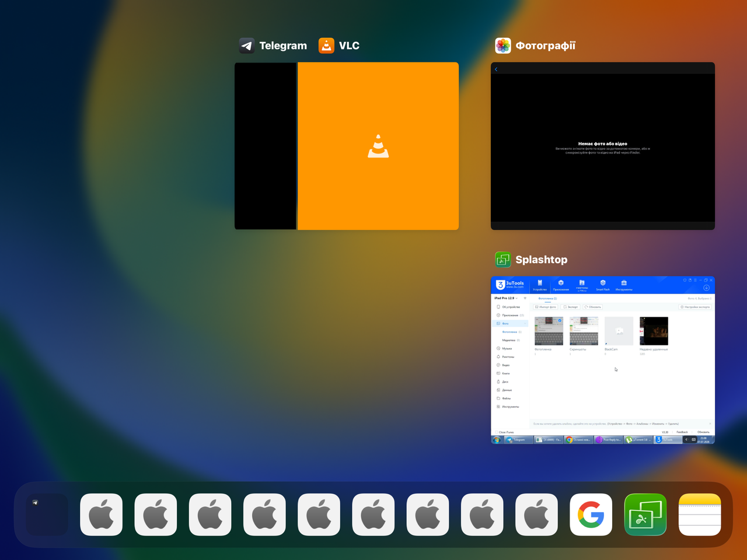Tap the Splashtop icon above its card
Viewport: 747px width, 560px height.
pyautogui.click(x=503, y=260)
